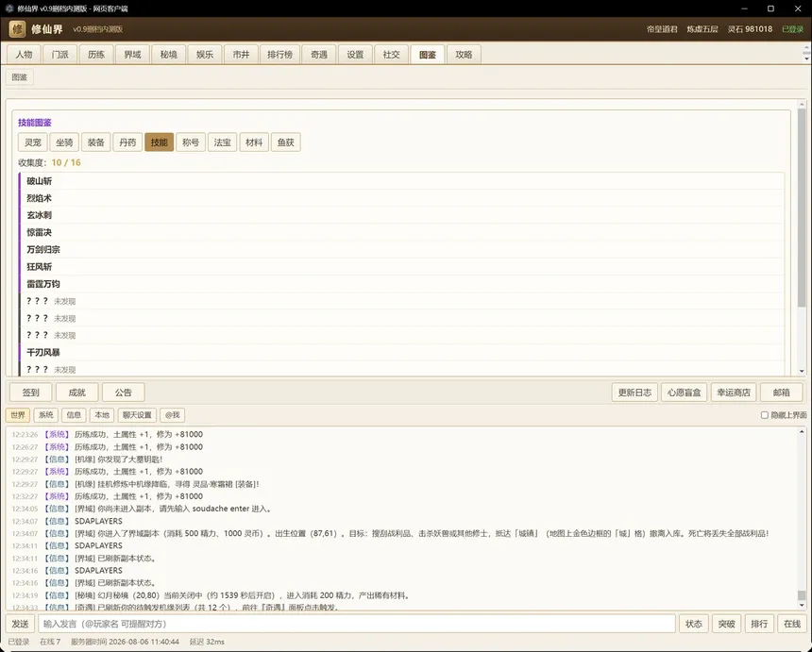812x652 pixels.
Task: Switch chat to the 本地 channel
Action: coord(102,415)
